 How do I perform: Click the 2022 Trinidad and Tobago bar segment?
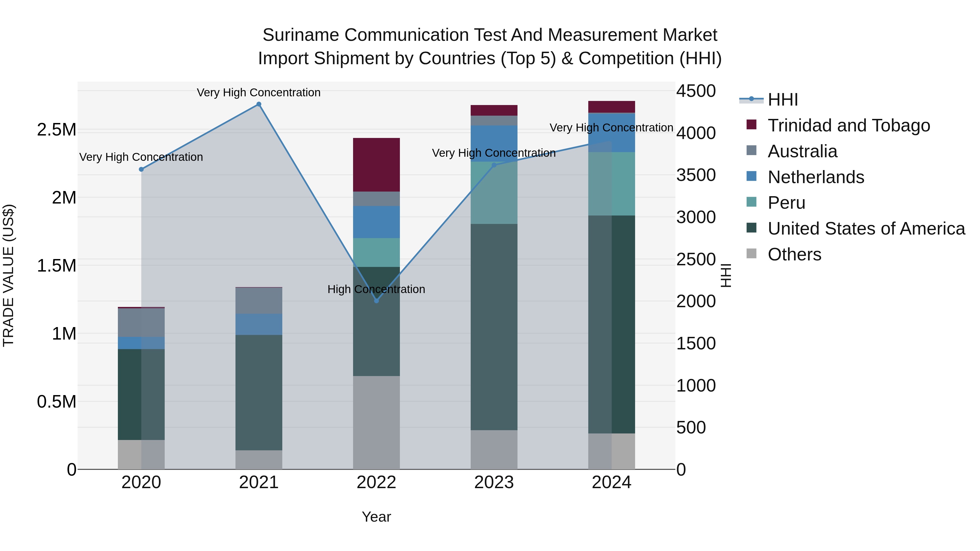point(376,165)
